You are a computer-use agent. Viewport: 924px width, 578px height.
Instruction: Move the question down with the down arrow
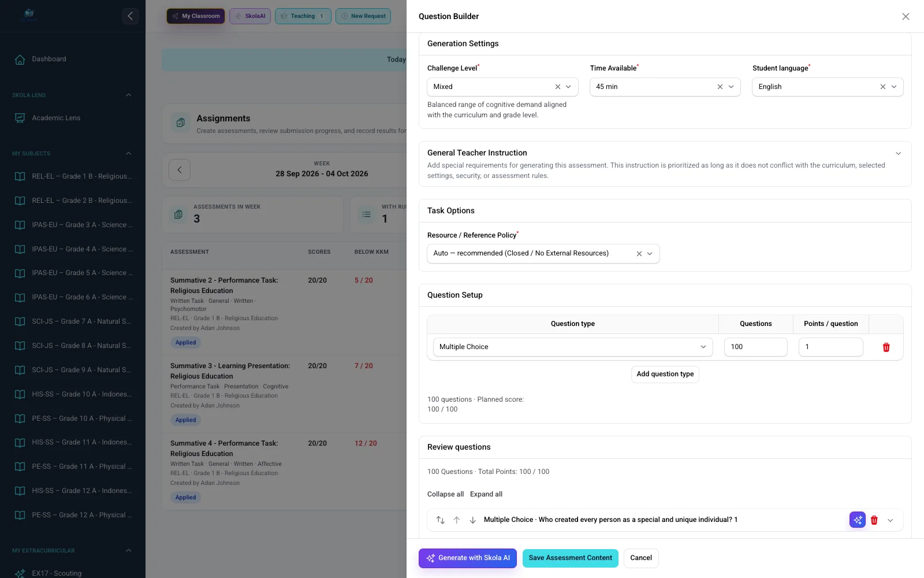pyautogui.click(x=472, y=520)
